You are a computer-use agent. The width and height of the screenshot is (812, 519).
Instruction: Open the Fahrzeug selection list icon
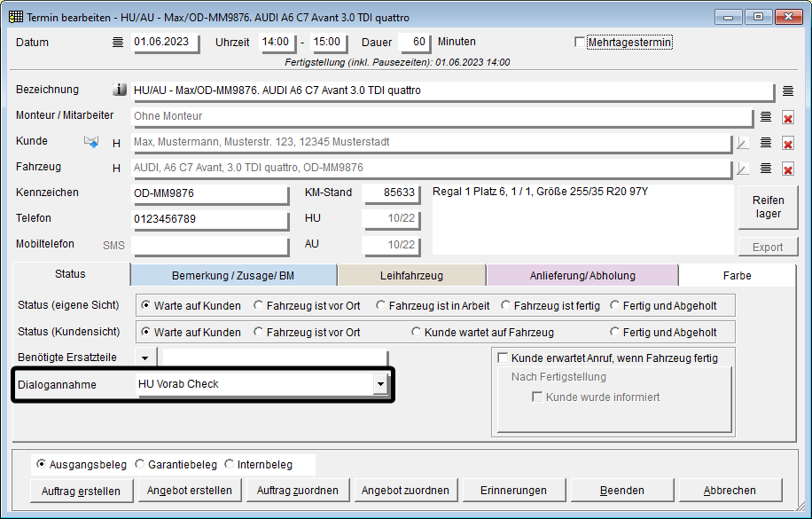[x=765, y=169]
